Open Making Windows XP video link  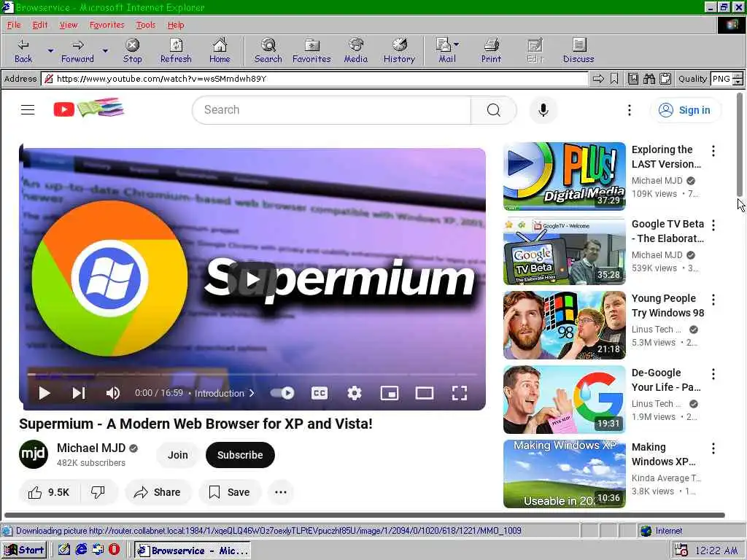(x=664, y=454)
